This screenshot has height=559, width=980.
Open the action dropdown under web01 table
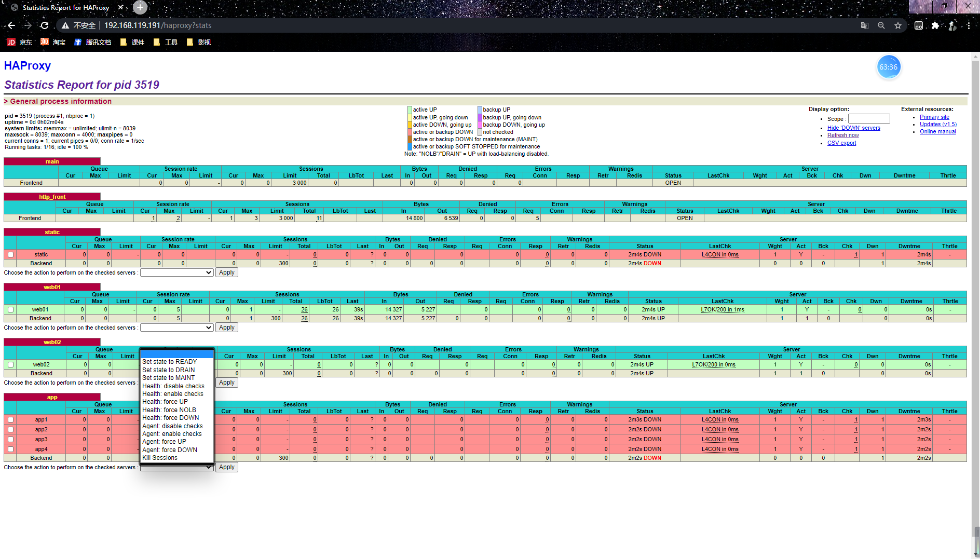tap(176, 328)
